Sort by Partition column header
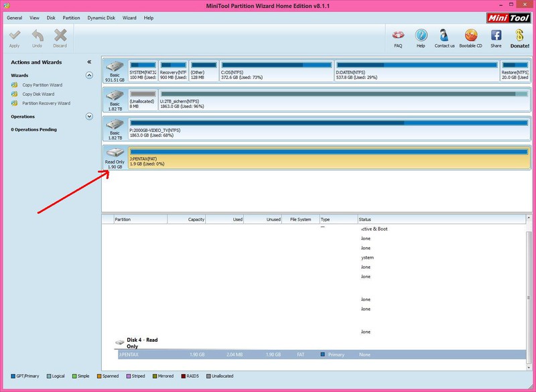The height and width of the screenshot is (392, 536). (140, 219)
